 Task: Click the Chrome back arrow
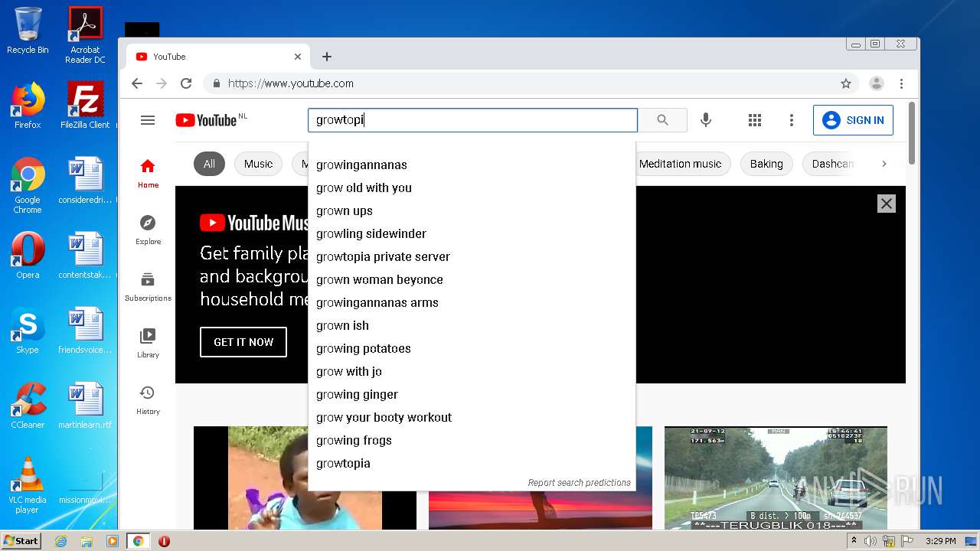click(x=137, y=83)
